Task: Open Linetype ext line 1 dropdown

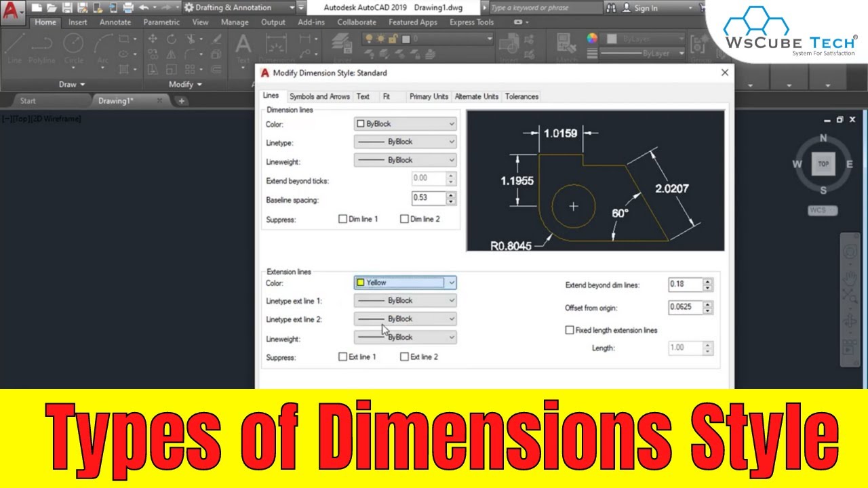Action: click(405, 300)
